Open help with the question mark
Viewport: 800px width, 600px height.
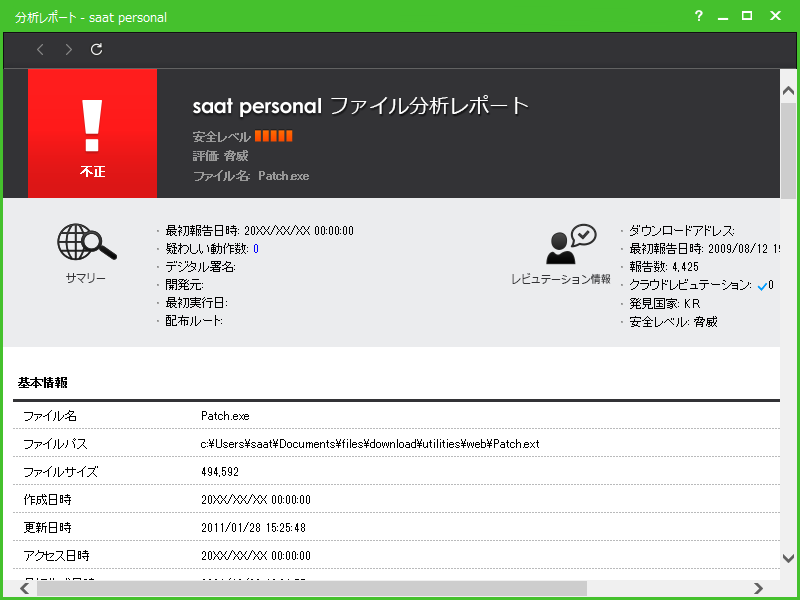click(x=699, y=16)
